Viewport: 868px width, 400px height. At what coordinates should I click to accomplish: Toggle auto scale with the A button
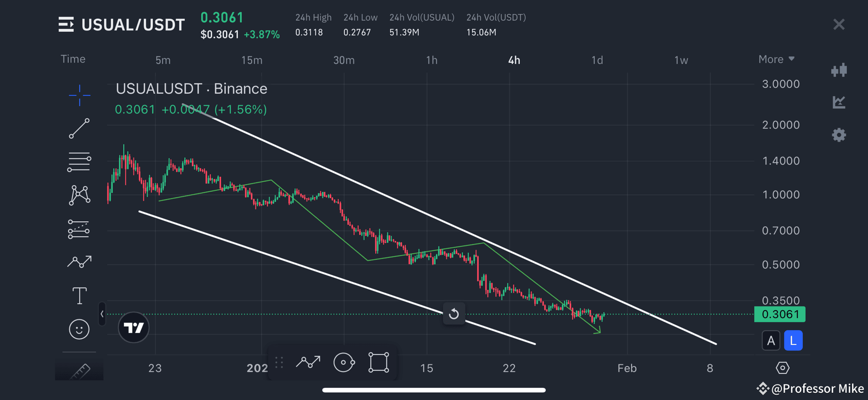point(771,341)
